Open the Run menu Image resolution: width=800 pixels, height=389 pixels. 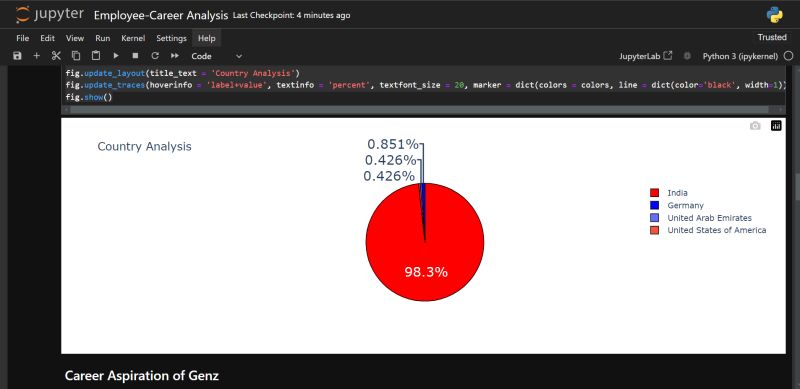(103, 38)
